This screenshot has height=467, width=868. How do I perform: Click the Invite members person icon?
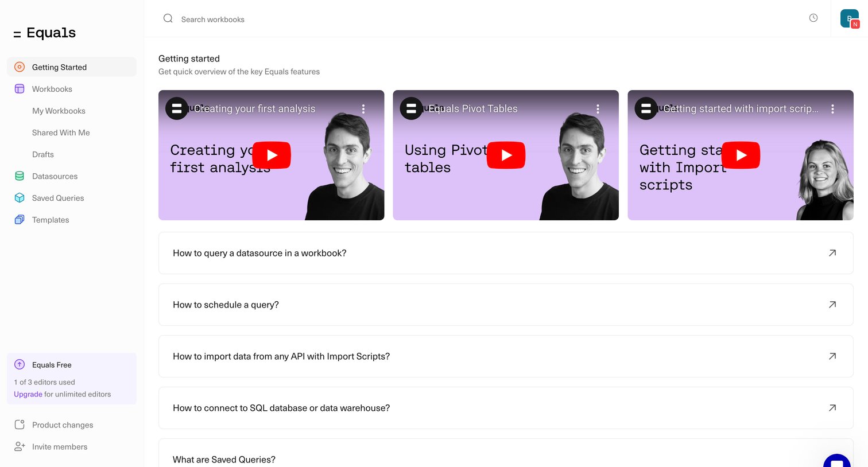pos(20,446)
